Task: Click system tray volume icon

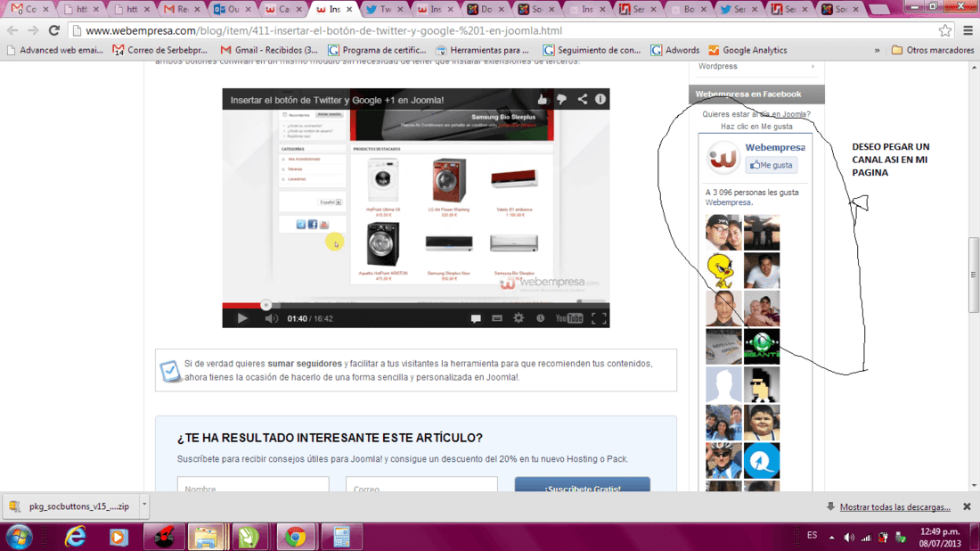Action: coord(849,538)
